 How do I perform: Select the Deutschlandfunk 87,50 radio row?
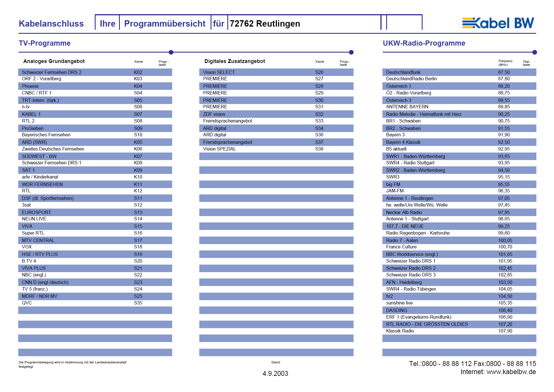point(459,72)
